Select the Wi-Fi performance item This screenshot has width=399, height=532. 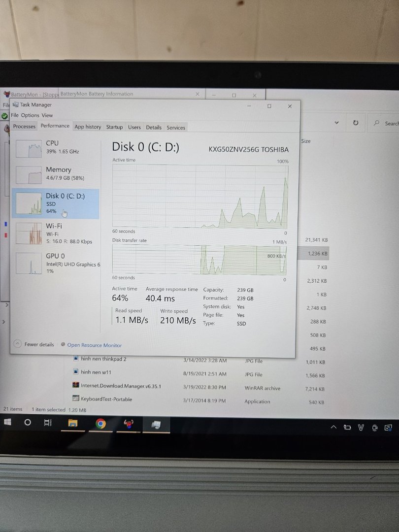tap(55, 233)
